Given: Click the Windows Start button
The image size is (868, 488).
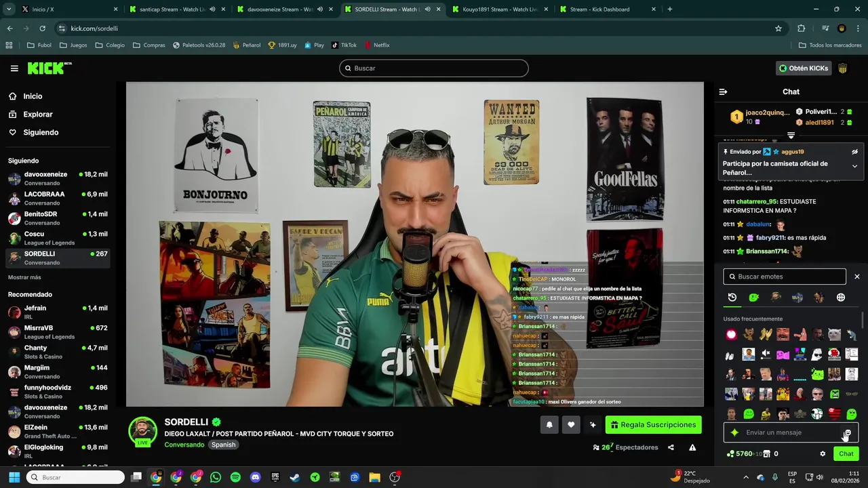Looking at the screenshot, I should click(x=14, y=477).
